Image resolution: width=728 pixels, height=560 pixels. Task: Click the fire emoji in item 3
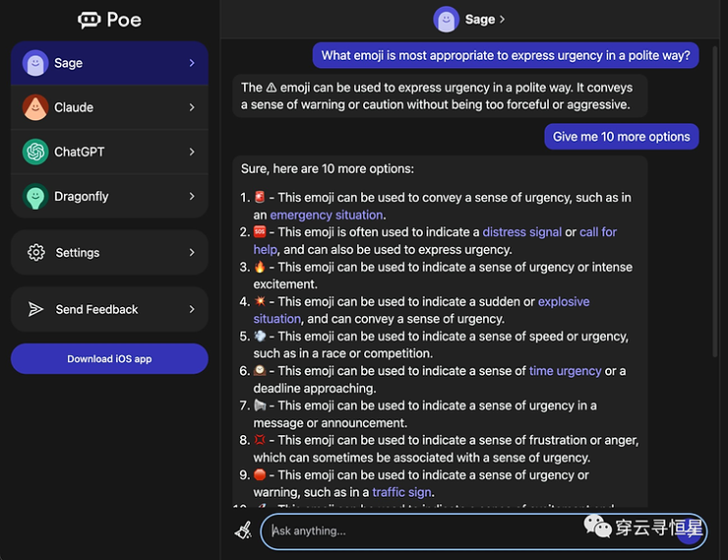pyautogui.click(x=260, y=267)
